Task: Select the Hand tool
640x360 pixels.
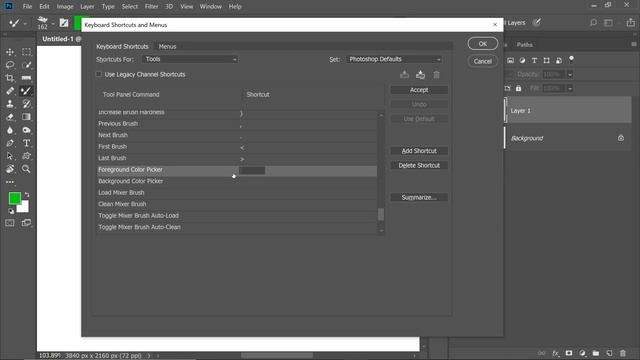Action: click(10, 169)
